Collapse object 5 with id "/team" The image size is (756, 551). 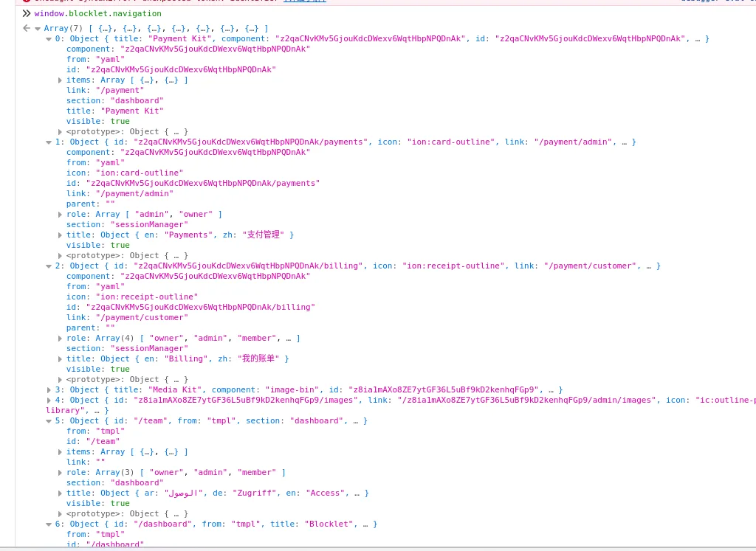pyautogui.click(x=49, y=421)
